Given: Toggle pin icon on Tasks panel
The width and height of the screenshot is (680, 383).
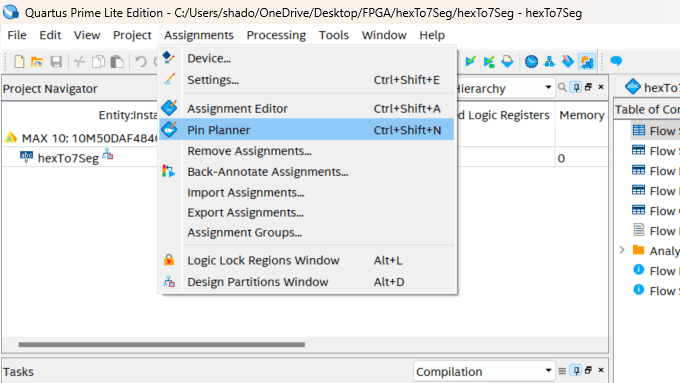Looking at the screenshot, I should pos(576,370).
